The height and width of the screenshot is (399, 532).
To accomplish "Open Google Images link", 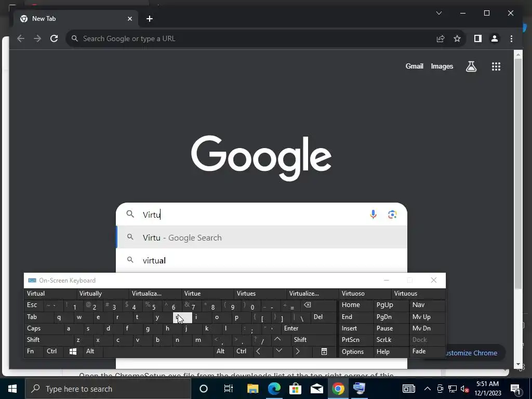I will [442, 66].
